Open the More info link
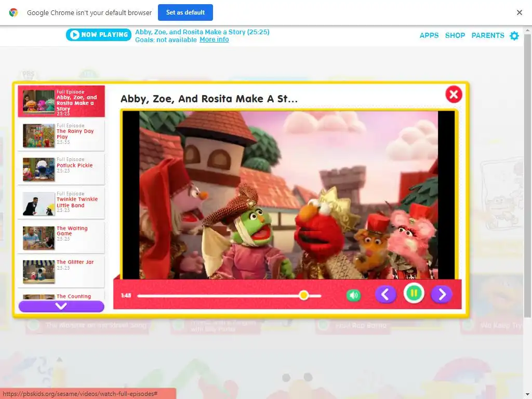Image resolution: width=532 pixels, height=399 pixels. [x=214, y=39]
